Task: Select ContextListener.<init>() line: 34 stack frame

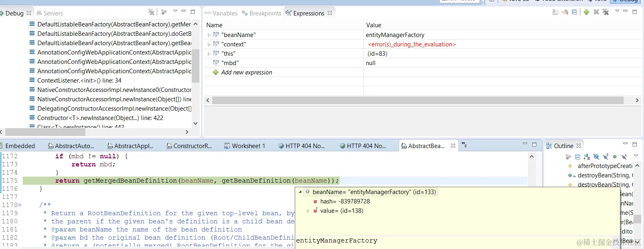Action: point(79,81)
